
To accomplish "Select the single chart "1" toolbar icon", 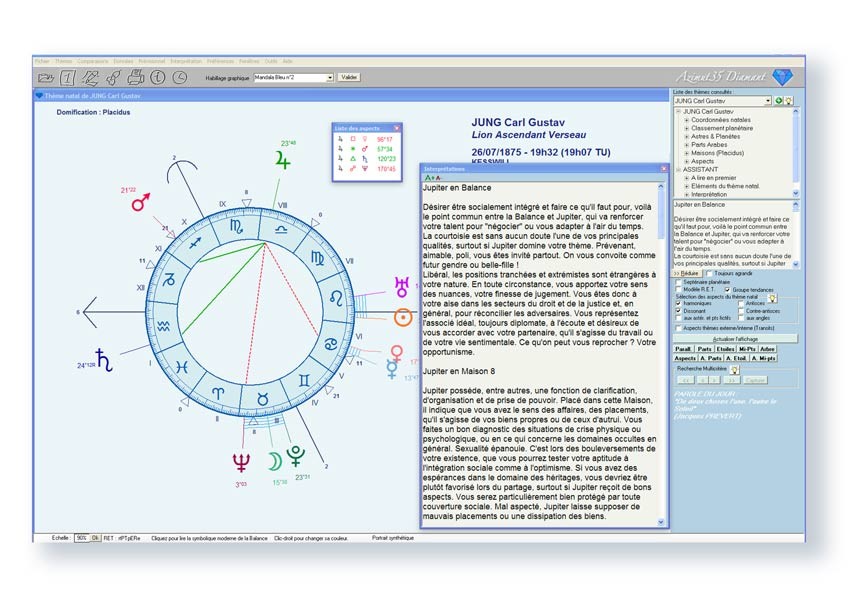I will pos(65,77).
